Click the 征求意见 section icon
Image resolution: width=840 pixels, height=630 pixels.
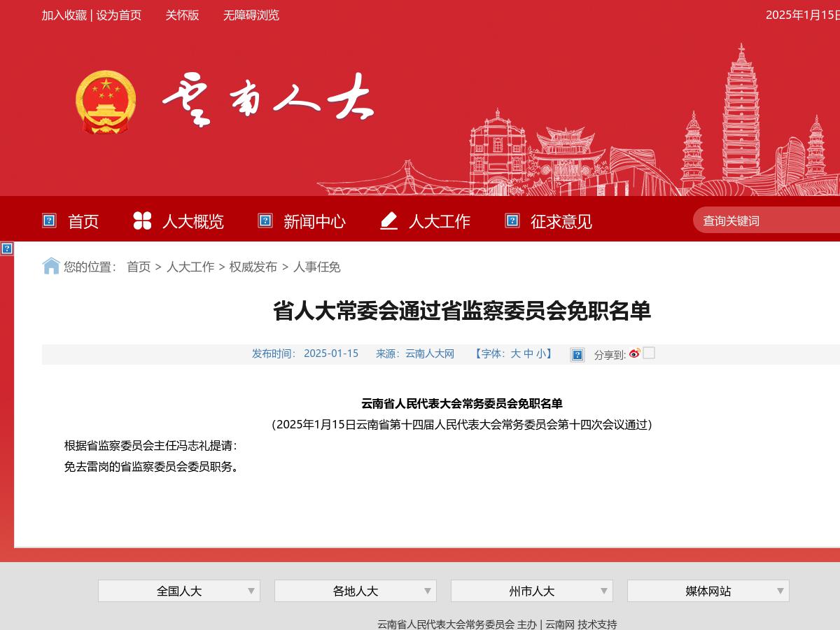510,220
